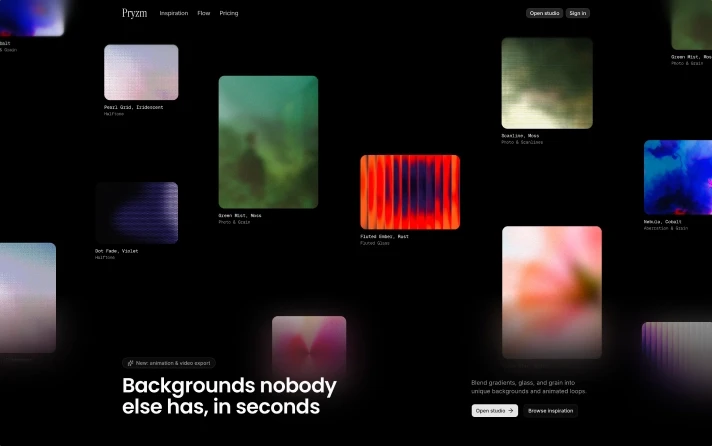The height and width of the screenshot is (446, 712).
Task: Select the 'Scanline, Moss' caption
Action: click(520, 135)
